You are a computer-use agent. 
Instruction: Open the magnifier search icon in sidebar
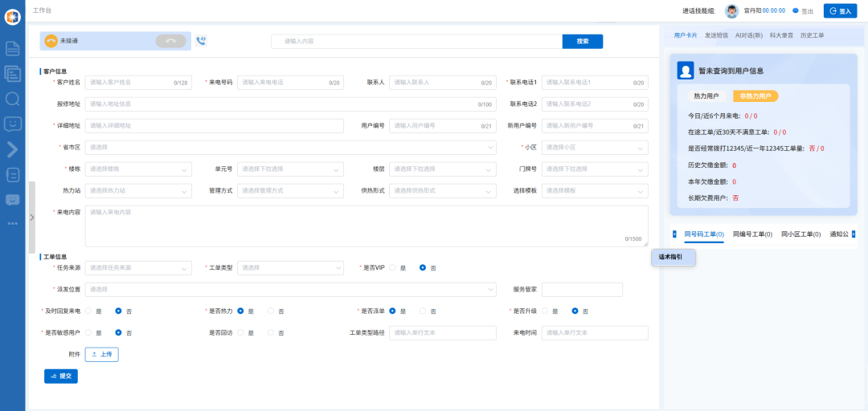(x=12, y=99)
